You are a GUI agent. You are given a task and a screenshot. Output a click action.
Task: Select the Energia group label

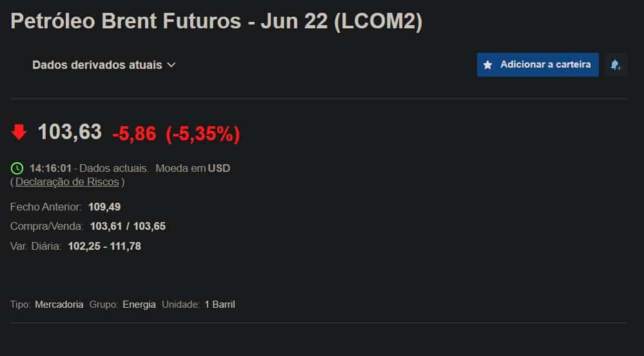139,304
